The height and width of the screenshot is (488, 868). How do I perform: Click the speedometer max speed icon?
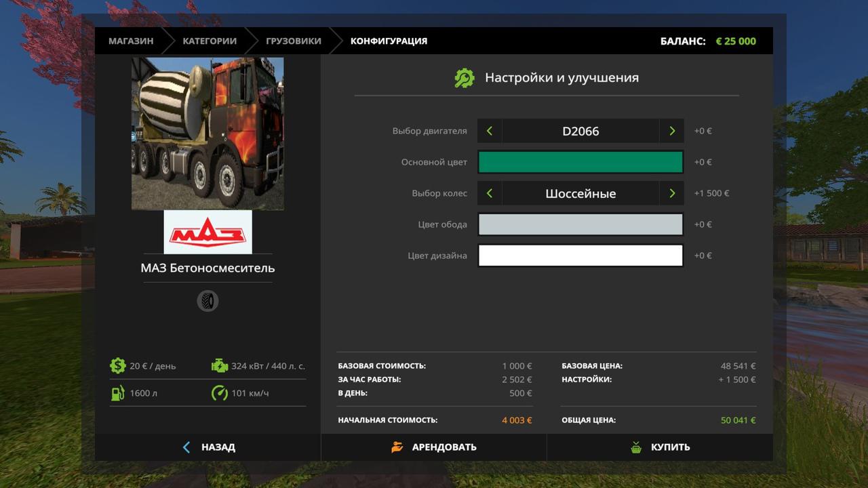coord(220,393)
